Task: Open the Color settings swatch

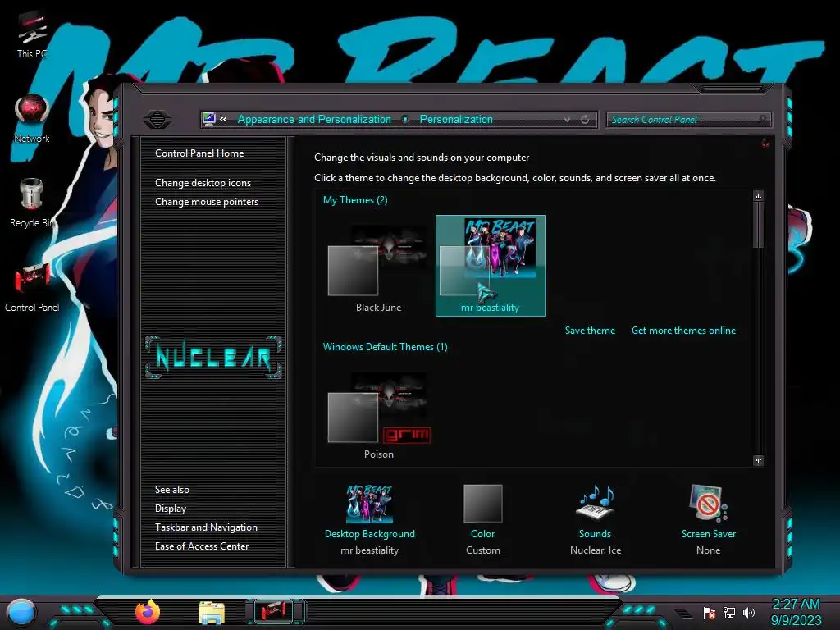Action: click(482, 504)
